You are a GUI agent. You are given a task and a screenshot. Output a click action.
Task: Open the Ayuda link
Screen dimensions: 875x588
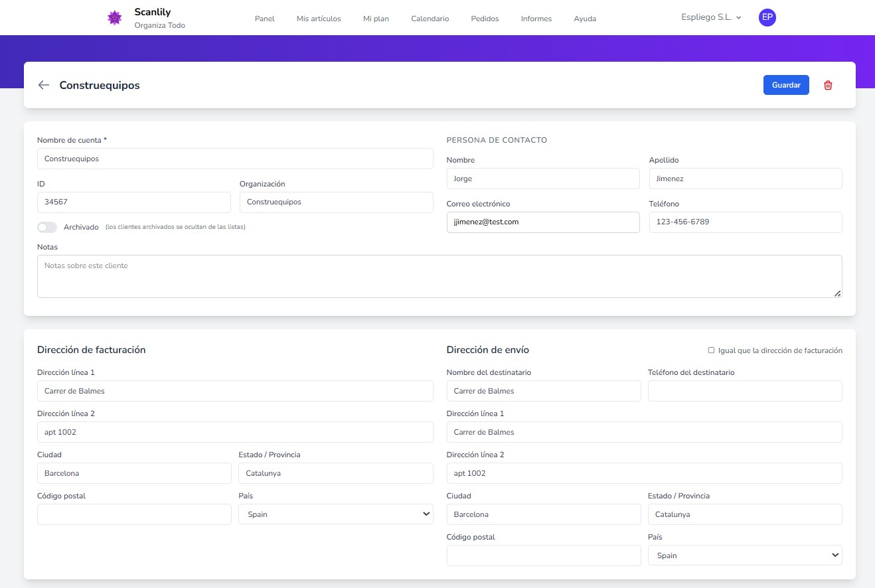(585, 19)
